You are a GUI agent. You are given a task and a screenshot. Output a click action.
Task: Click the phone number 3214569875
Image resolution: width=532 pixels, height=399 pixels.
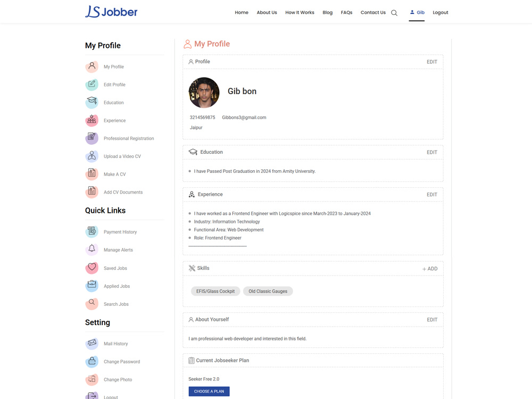pos(202,118)
